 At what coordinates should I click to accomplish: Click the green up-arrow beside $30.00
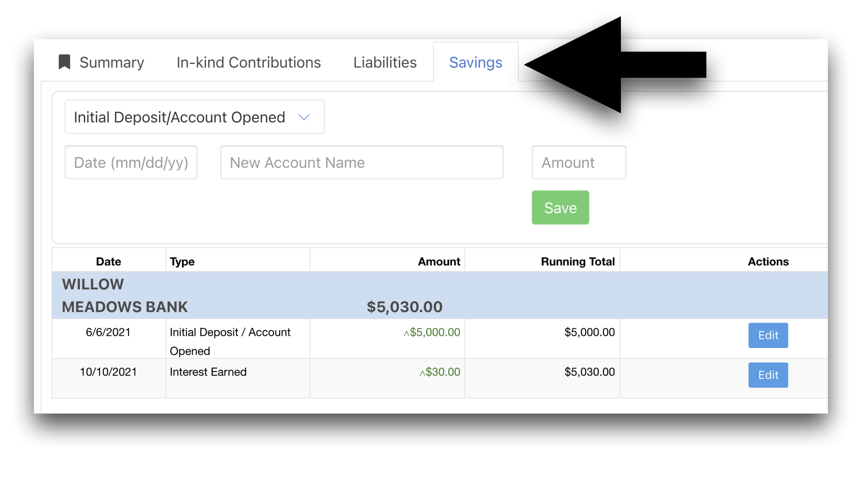[x=422, y=373]
